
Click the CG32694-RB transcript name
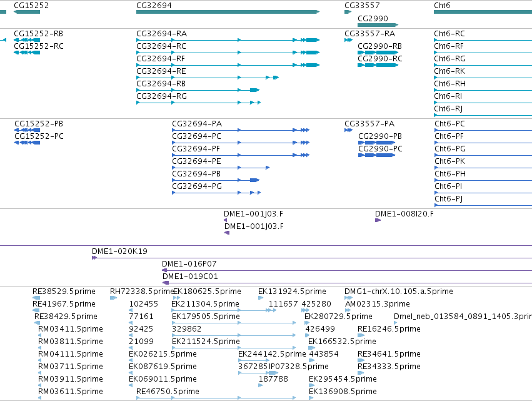(161, 84)
